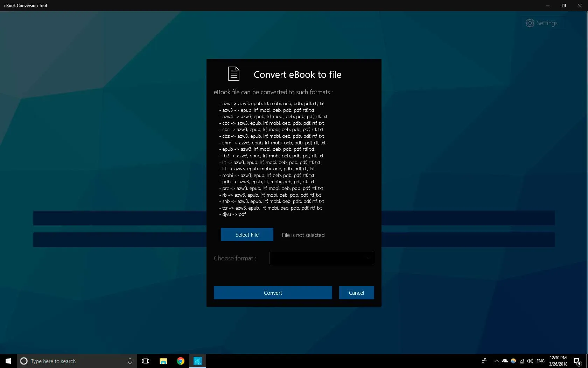Viewport: 588px width, 368px height.
Task: Click the OneDrive cloud tray icon
Action: [x=505, y=361]
